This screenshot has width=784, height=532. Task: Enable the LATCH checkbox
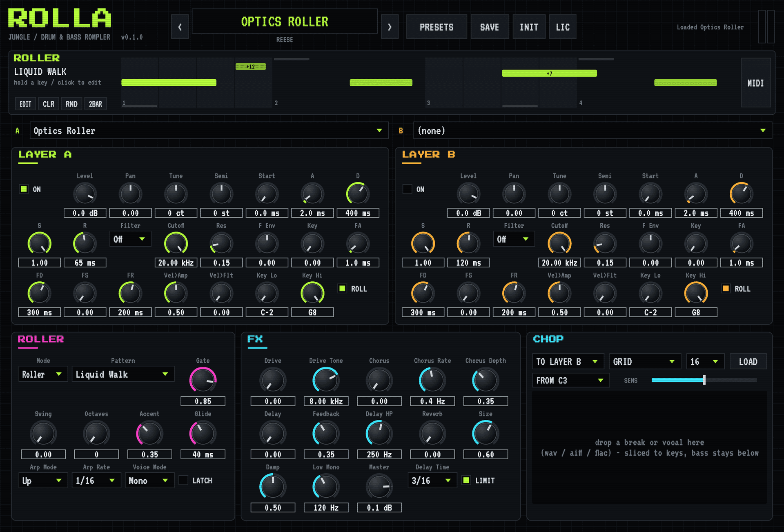184,481
